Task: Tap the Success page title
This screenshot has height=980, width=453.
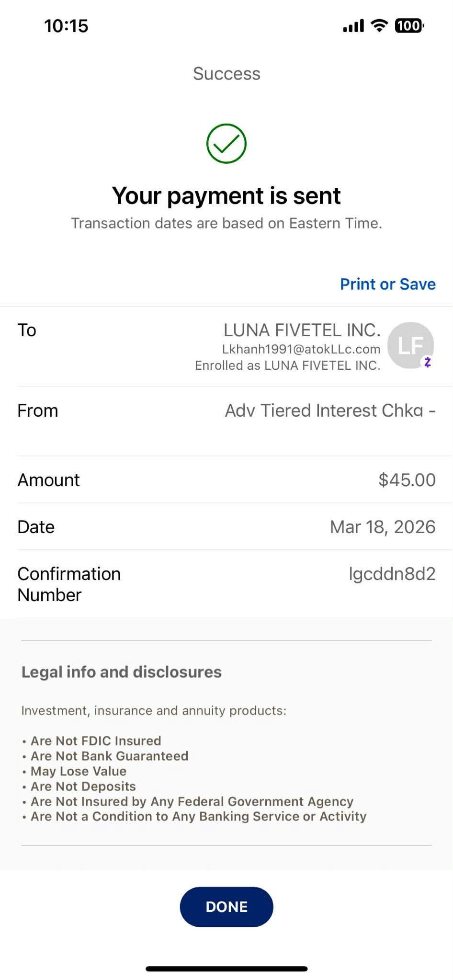Action: [x=226, y=74]
